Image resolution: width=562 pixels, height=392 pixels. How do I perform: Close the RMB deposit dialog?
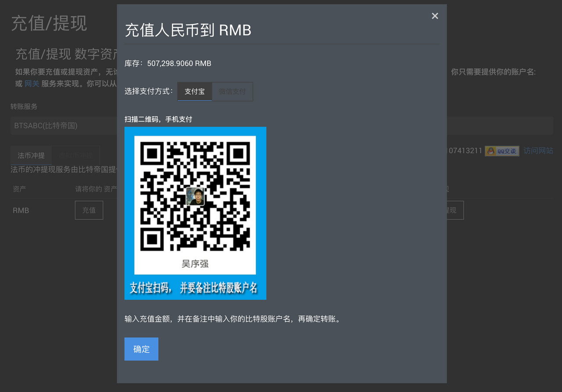point(435,16)
